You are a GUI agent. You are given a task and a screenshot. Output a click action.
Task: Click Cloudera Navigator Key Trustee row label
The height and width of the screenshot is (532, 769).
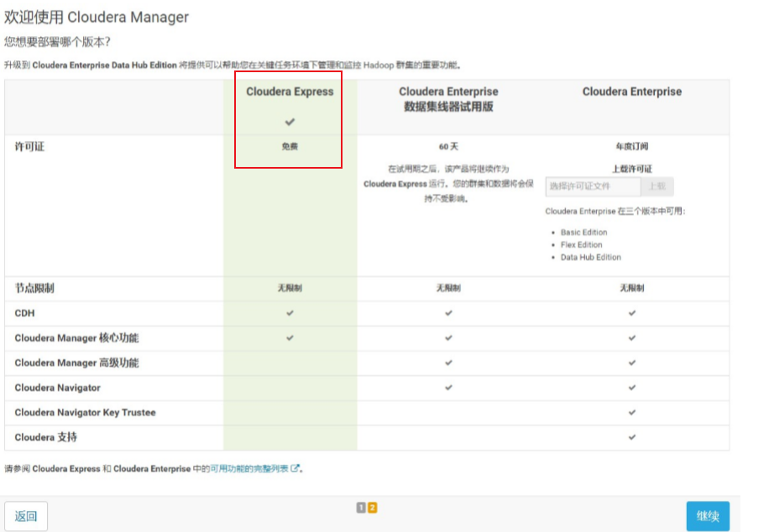pos(86,412)
